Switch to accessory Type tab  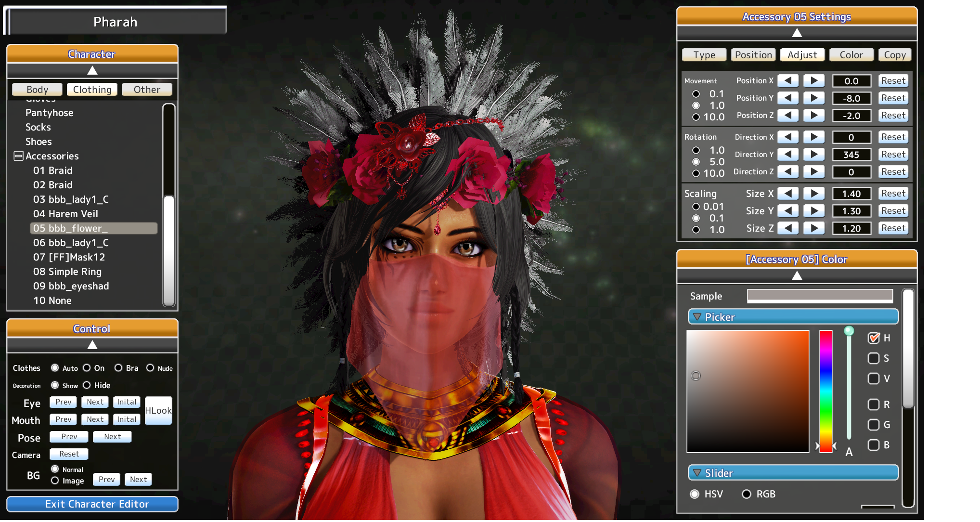coord(704,55)
